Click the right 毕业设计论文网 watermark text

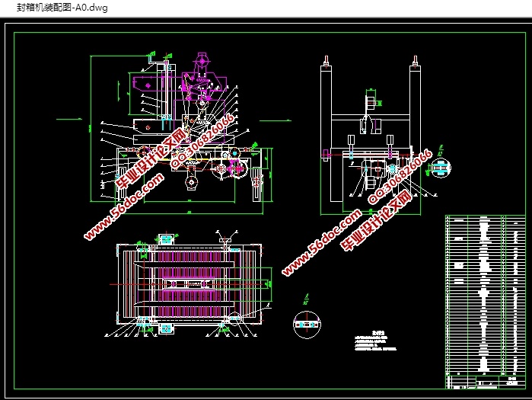click(375, 221)
